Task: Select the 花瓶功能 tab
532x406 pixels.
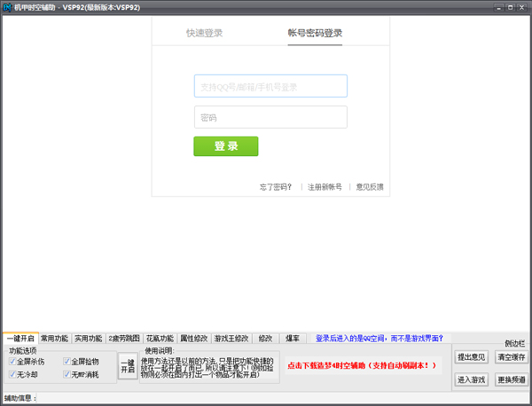Action: (x=160, y=338)
